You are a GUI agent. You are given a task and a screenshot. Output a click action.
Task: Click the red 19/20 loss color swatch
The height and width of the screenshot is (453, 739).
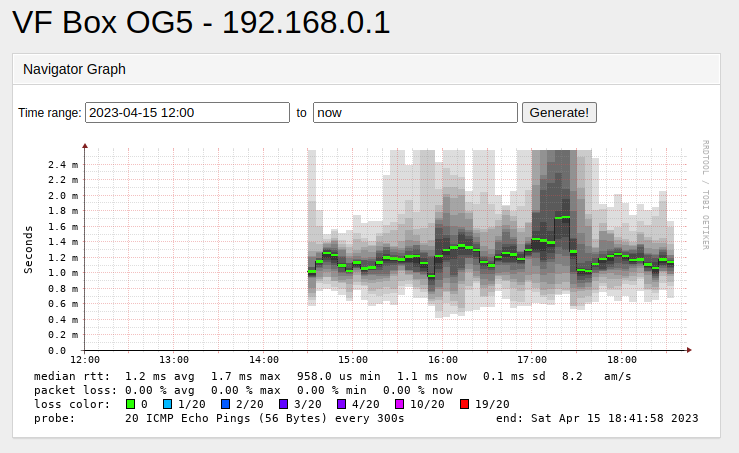pyautogui.click(x=464, y=404)
